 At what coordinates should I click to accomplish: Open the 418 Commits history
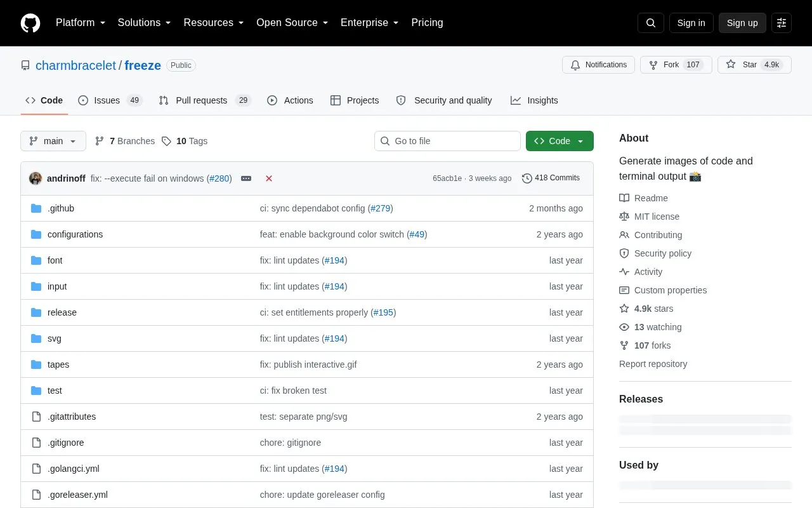click(x=551, y=178)
